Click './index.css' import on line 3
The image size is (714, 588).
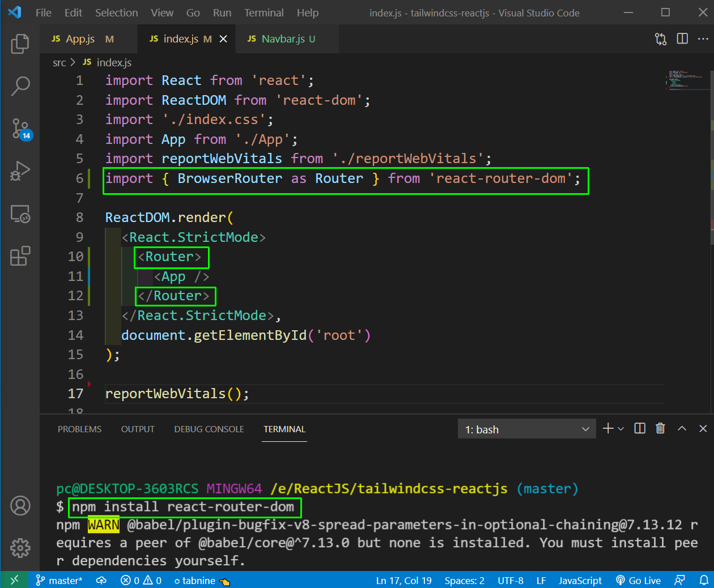coord(214,120)
